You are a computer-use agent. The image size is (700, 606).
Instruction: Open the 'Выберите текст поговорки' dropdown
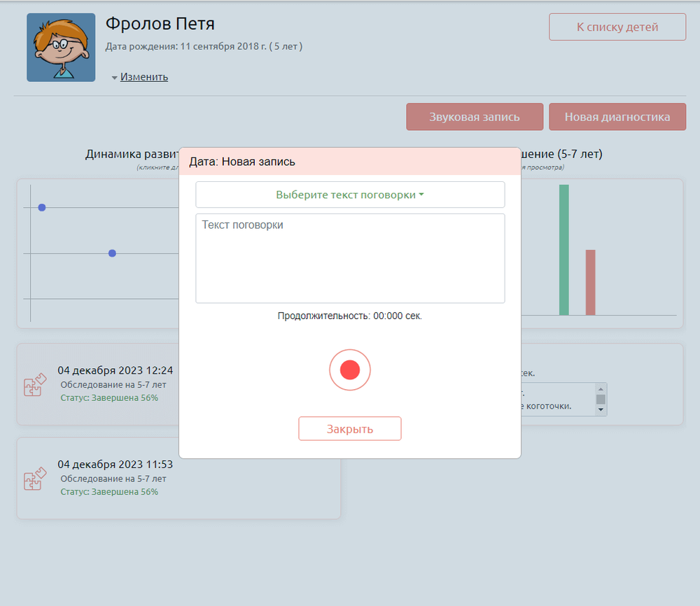349,195
